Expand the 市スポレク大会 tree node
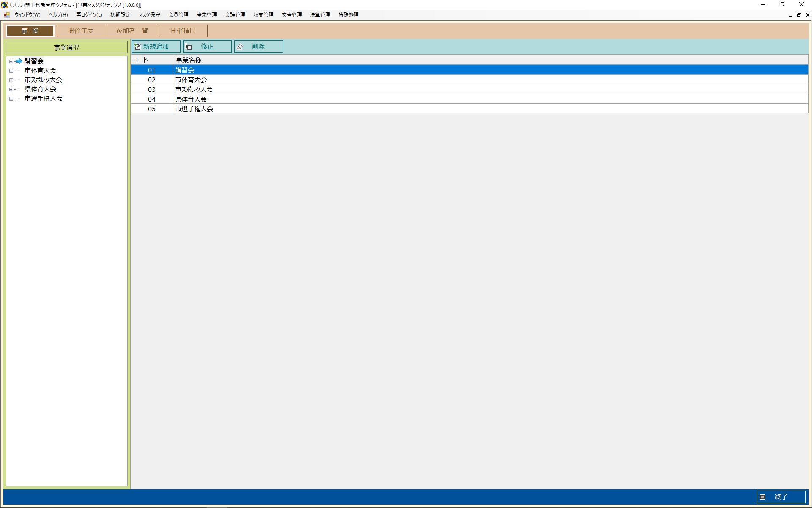812x508 pixels. point(11,80)
